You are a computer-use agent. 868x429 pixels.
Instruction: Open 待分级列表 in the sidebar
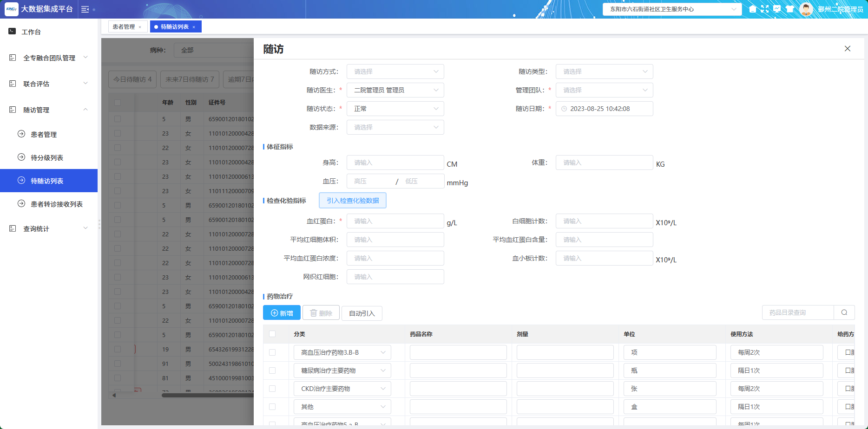click(x=49, y=157)
